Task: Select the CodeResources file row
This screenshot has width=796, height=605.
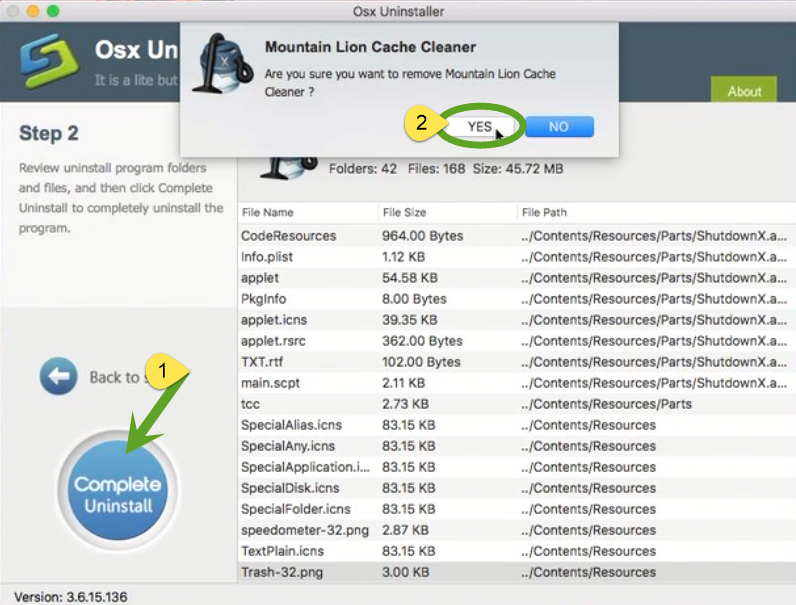Action: point(516,236)
